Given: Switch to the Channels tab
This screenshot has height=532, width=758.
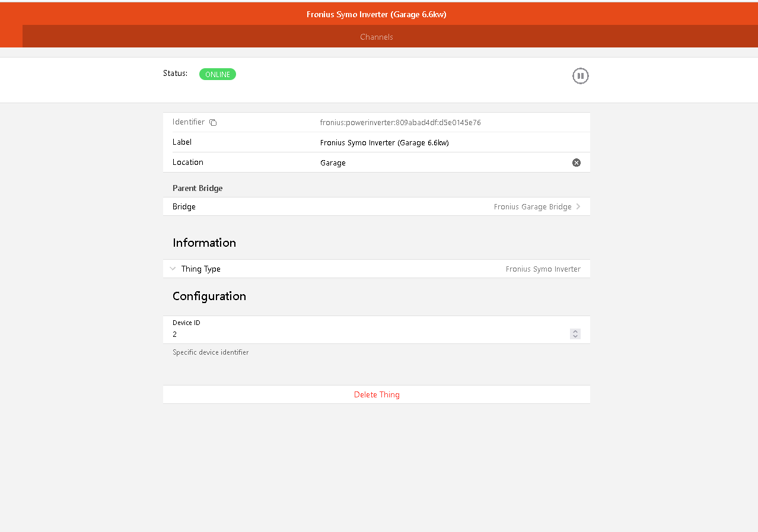Looking at the screenshot, I should coord(377,37).
